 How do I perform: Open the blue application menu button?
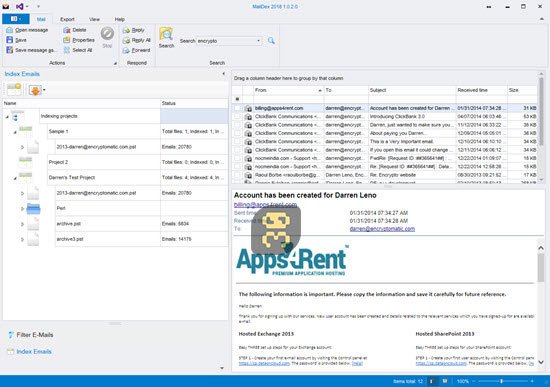coord(16,19)
